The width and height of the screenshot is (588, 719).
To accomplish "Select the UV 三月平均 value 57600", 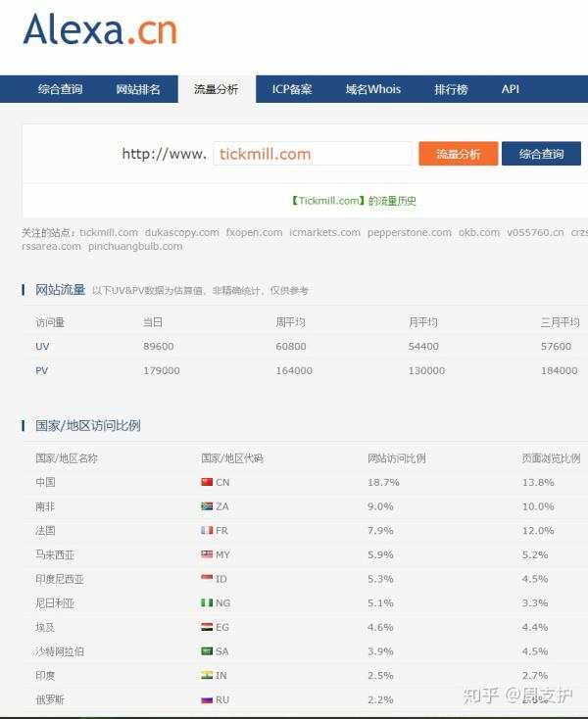I will coord(556,346).
